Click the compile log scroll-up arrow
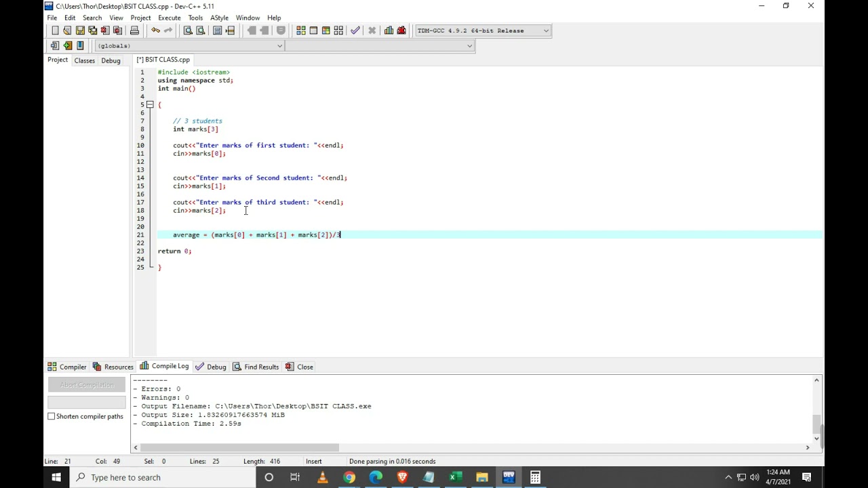Image resolution: width=868 pixels, height=488 pixels. tap(816, 380)
